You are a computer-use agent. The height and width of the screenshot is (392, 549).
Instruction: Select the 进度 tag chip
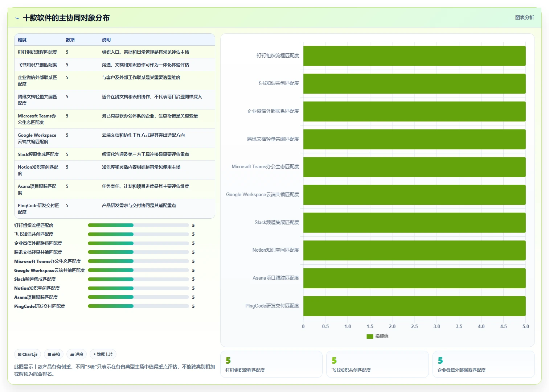[77, 354]
